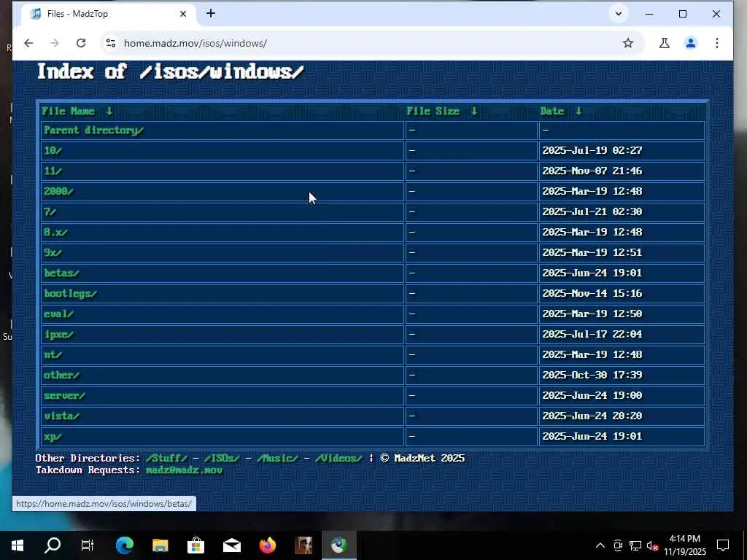This screenshot has width=747, height=560.
Task: Click madz@madz.mov takedown email link
Action: click(x=184, y=470)
